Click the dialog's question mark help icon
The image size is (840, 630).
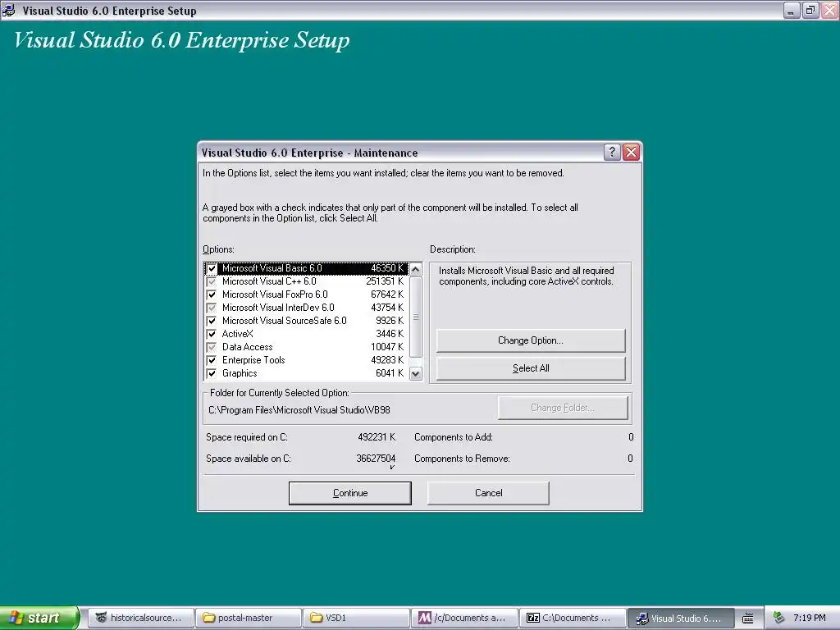pos(612,152)
